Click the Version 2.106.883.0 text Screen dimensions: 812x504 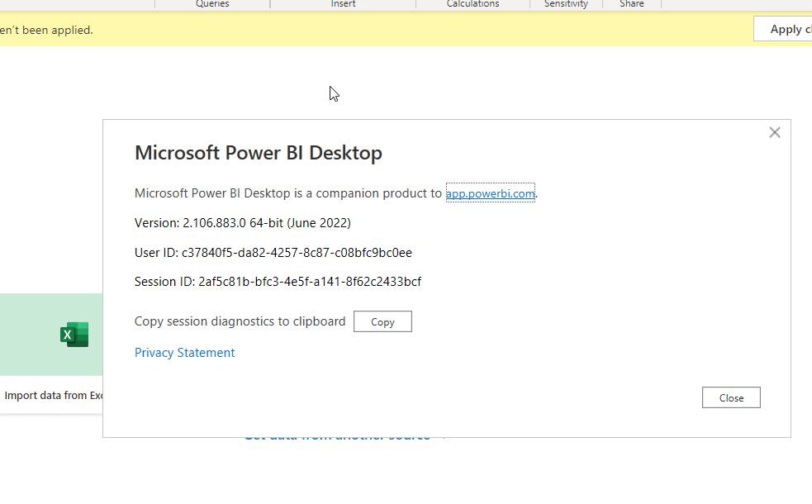tap(242, 223)
